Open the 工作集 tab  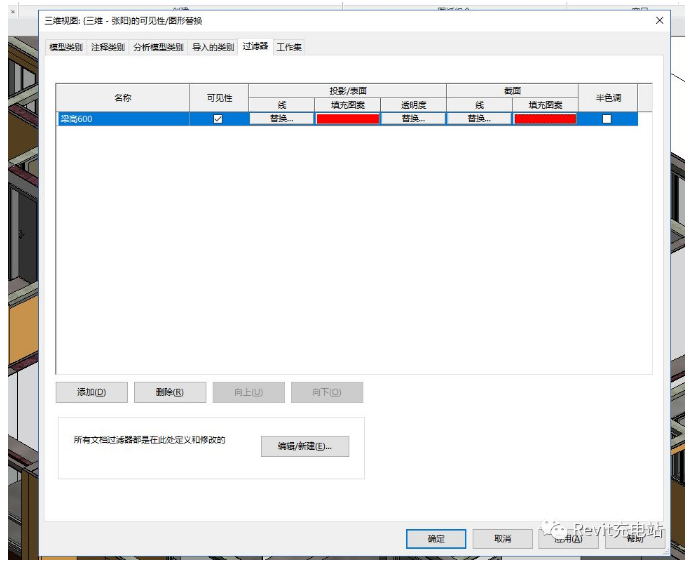[x=289, y=47]
